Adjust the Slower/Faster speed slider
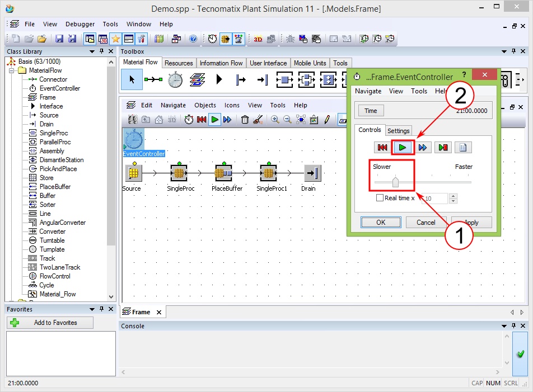Viewport: 533px width, 392px height. [395, 182]
